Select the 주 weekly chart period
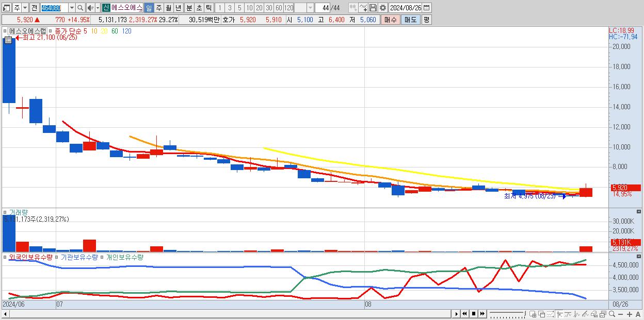The image size is (644, 320). (x=158, y=8)
